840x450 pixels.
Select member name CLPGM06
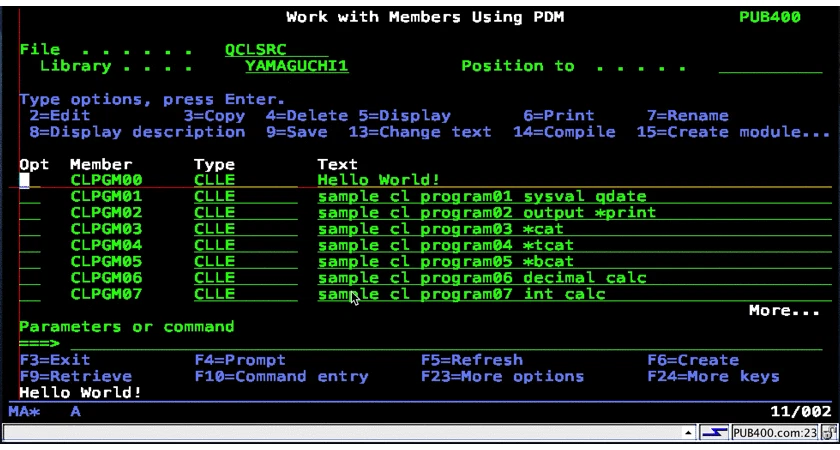coord(106,278)
